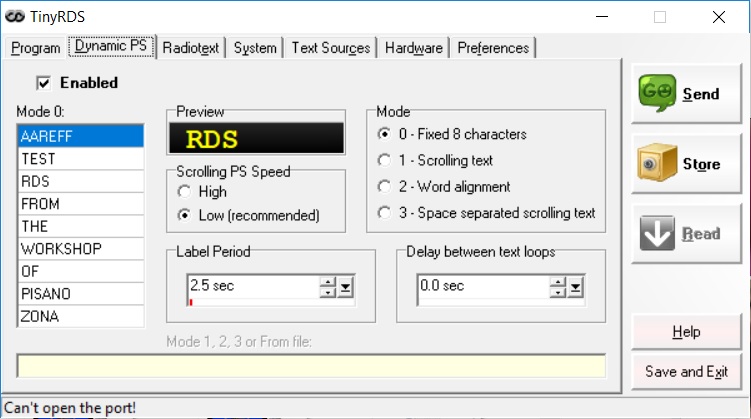Go to the Text Sources tab
The width and height of the screenshot is (751, 419).
click(330, 48)
